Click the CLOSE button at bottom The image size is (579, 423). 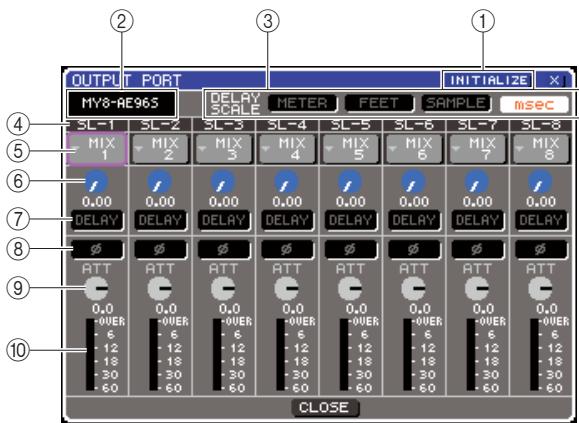click(x=325, y=407)
